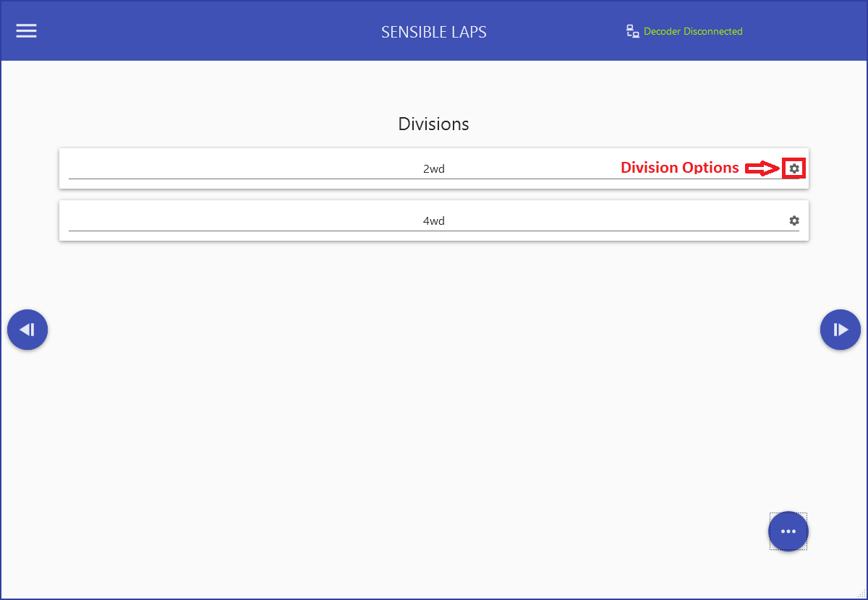Open division options gear for 2wd
868x600 pixels.
pos(794,168)
